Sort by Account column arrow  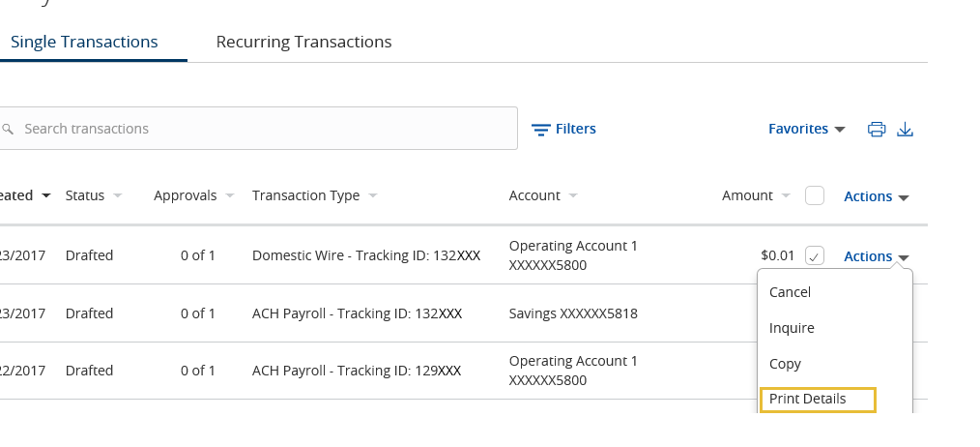pos(573,196)
